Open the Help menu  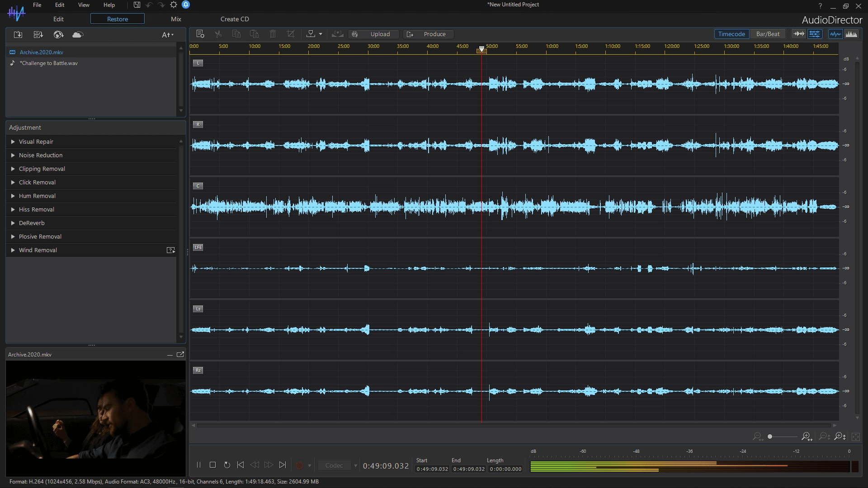[x=109, y=5]
